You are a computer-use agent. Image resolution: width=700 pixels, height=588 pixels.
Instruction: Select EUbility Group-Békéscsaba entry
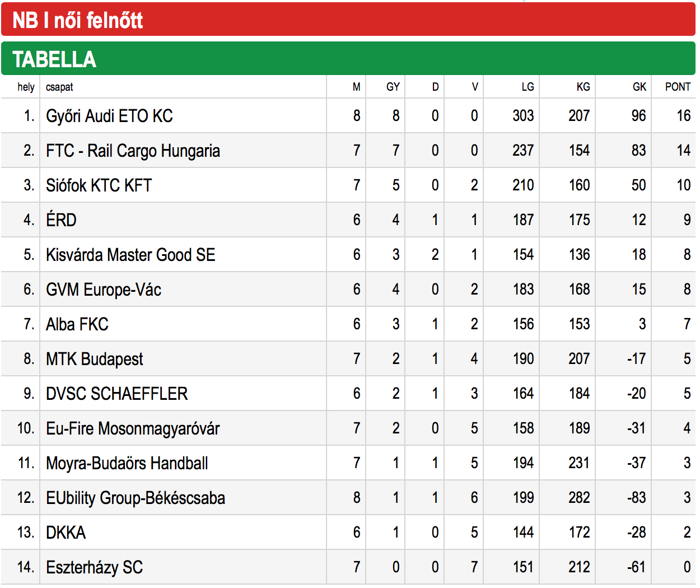(136, 498)
